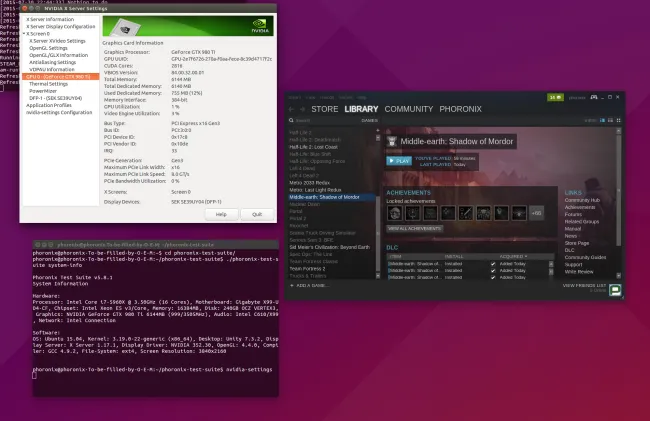Switch Steam library to list view icon
The height and width of the screenshot is (421, 650).
pyautogui.click(x=610, y=121)
